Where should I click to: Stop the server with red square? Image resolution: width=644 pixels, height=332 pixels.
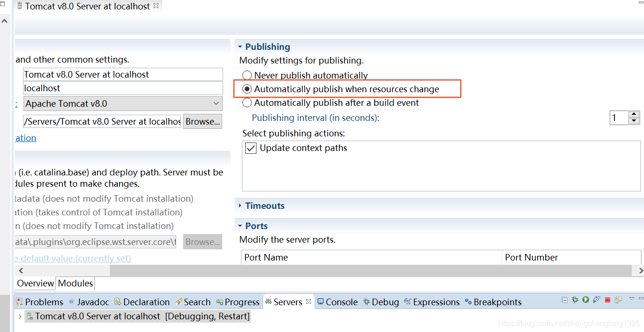[x=607, y=300]
